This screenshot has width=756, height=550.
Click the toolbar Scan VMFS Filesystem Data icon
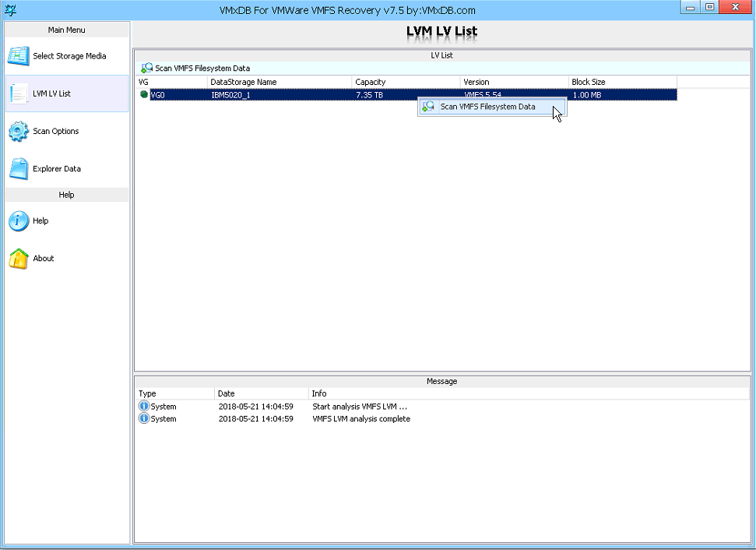pos(146,68)
